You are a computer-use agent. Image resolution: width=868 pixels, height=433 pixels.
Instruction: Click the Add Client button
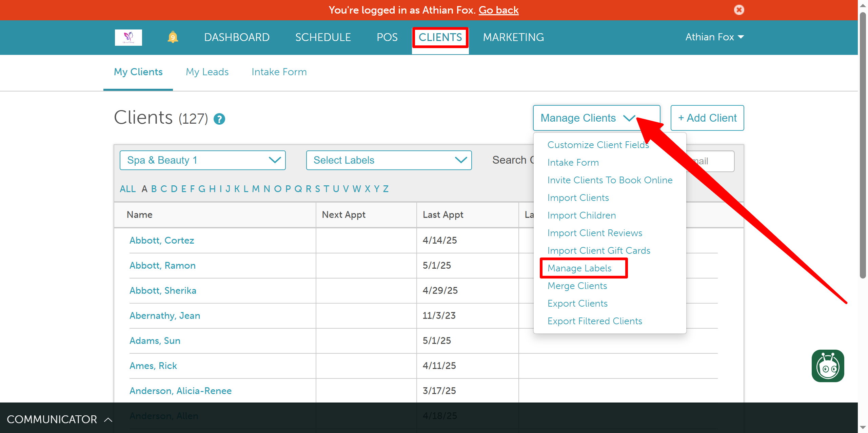707,118
